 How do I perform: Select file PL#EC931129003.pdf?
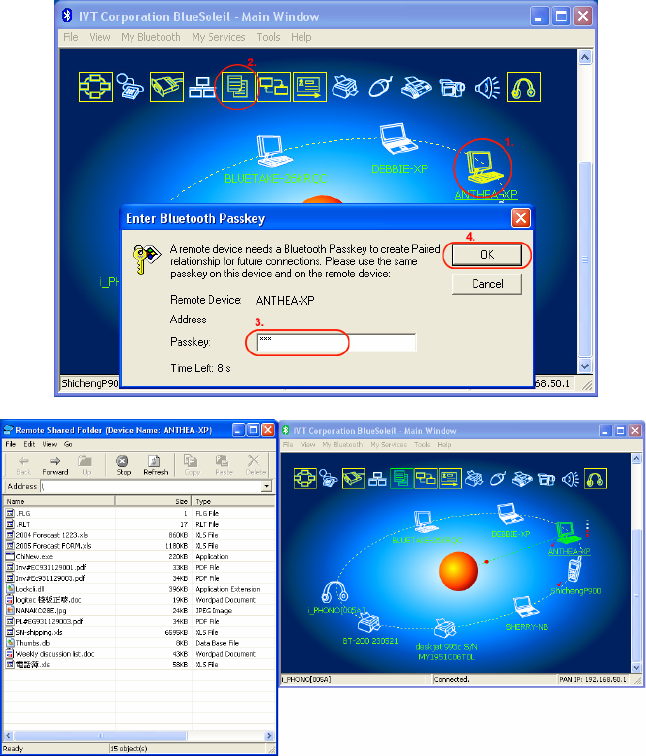pos(44,621)
